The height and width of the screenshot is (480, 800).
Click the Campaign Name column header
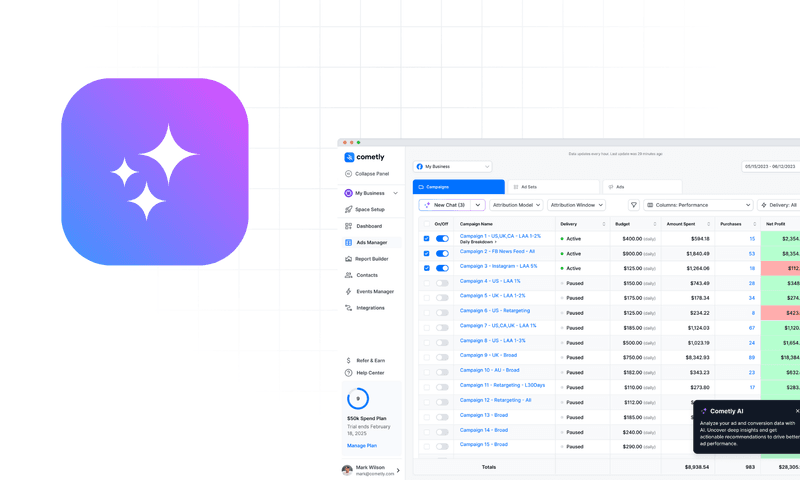click(476, 224)
